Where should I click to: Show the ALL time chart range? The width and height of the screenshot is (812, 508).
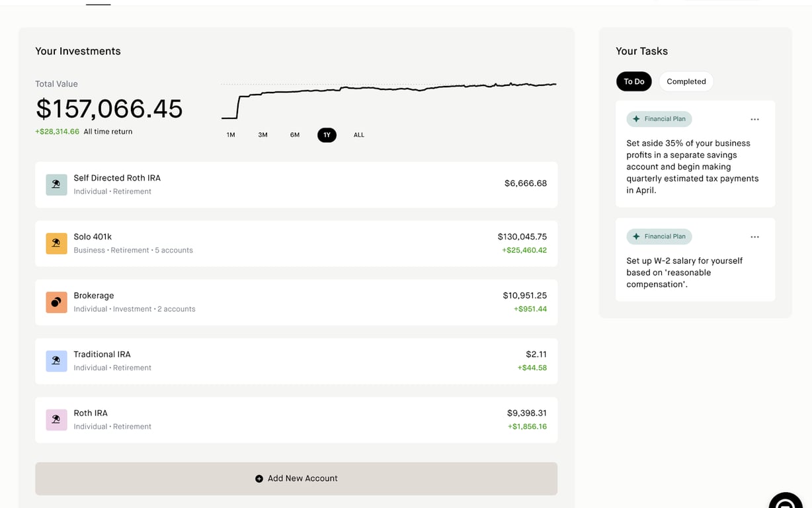[x=359, y=135]
